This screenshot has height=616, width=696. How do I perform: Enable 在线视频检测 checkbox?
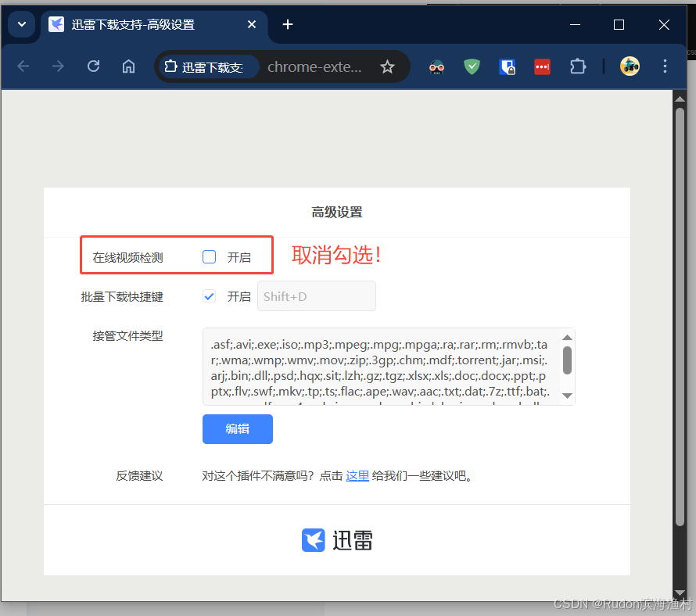coord(209,257)
